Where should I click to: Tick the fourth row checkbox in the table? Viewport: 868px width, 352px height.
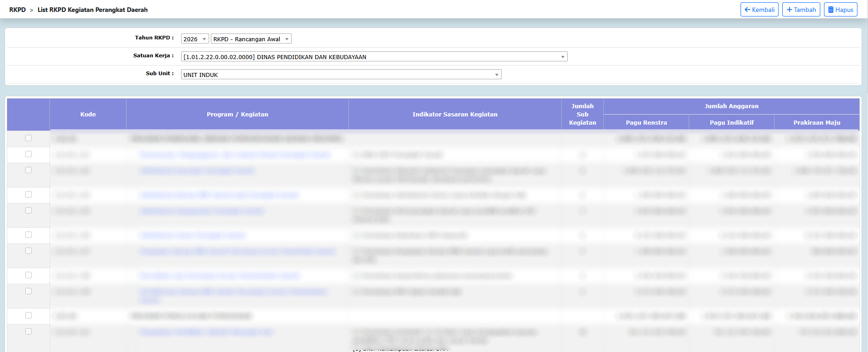[x=28, y=194]
